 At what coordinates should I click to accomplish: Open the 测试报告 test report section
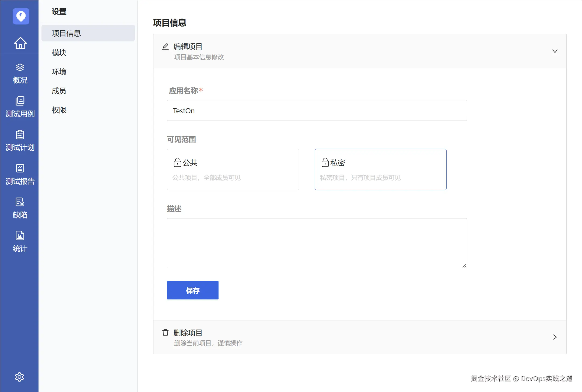click(x=20, y=174)
